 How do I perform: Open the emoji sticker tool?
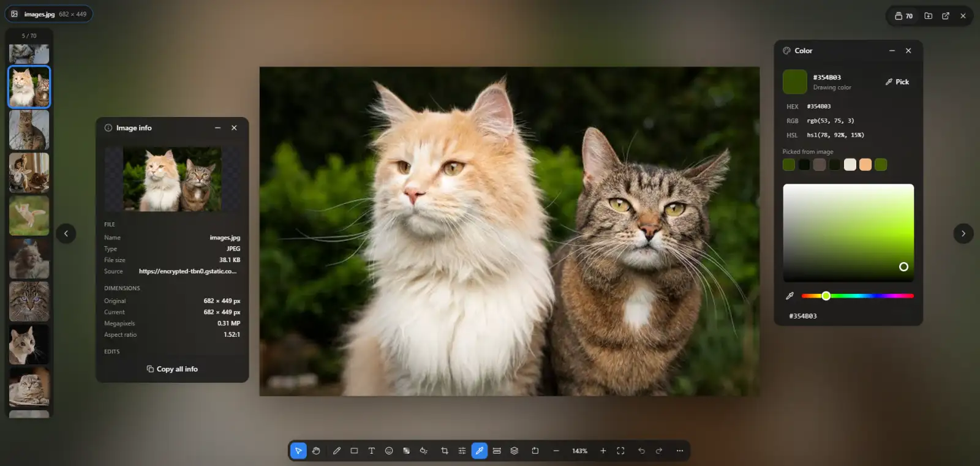[389, 451]
